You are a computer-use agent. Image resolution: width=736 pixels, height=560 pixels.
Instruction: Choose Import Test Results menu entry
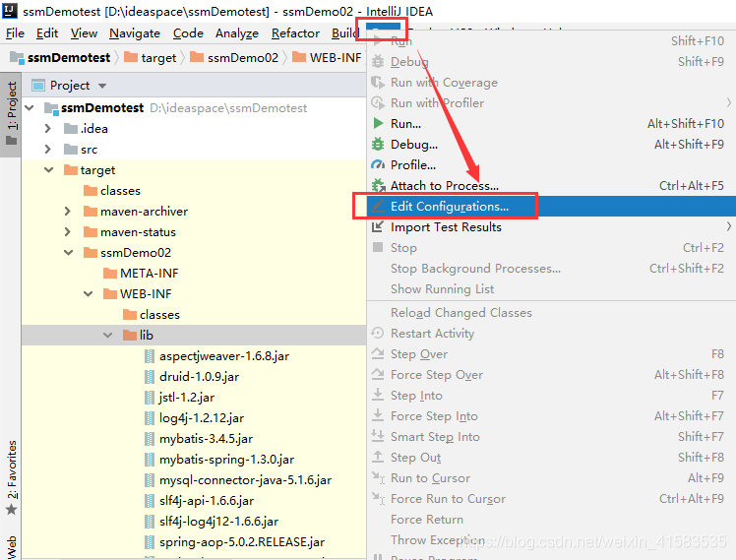click(x=551, y=226)
